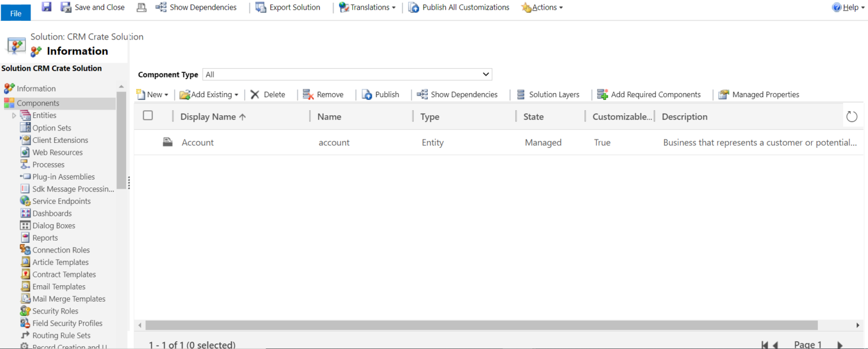Image resolution: width=868 pixels, height=349 pixels.
Task: Open the File menu
Action: tap(16, 13)
